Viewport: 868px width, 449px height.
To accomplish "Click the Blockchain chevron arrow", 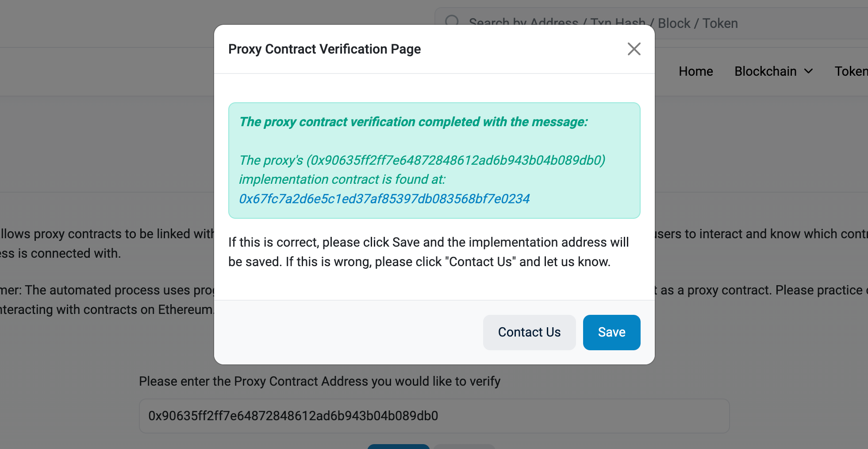I will pyautogui.click(x=808, y=71).
